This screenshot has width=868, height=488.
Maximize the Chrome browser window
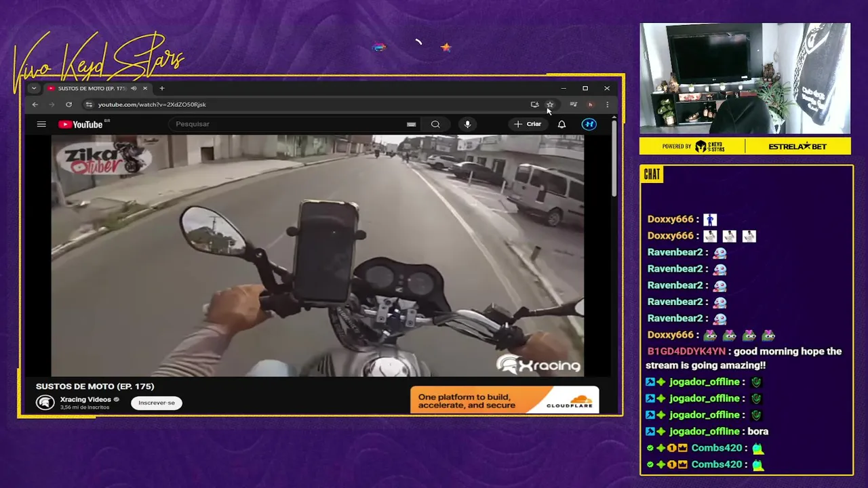pyautogui.click(x=585, y=88)
